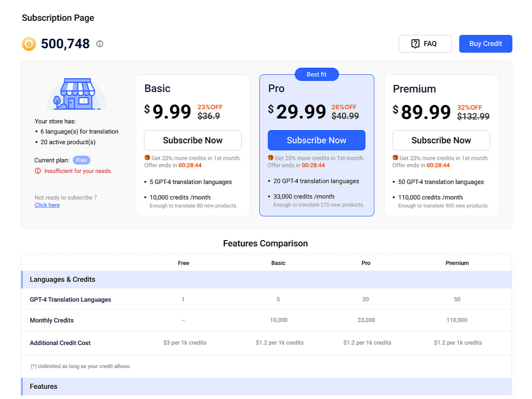Click the Pro column header in table
Image resolution: width=532 pixels, height=399 pixels.
366,263
